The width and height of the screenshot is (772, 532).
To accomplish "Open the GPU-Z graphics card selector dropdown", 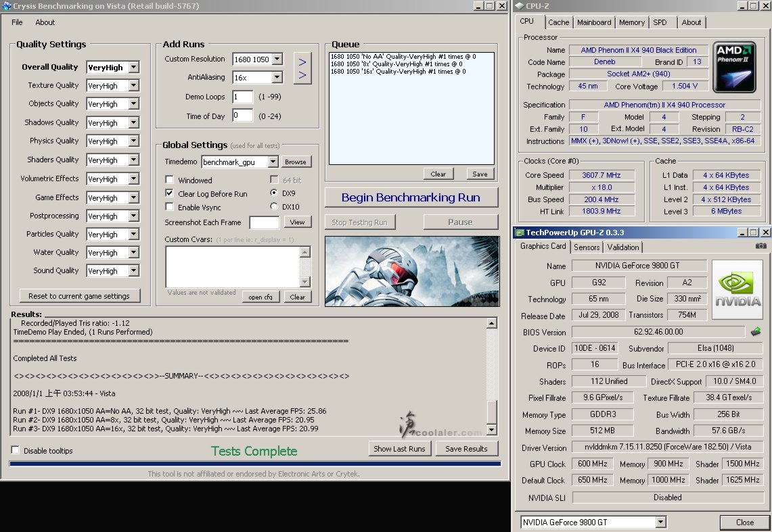I will point(661,522).
